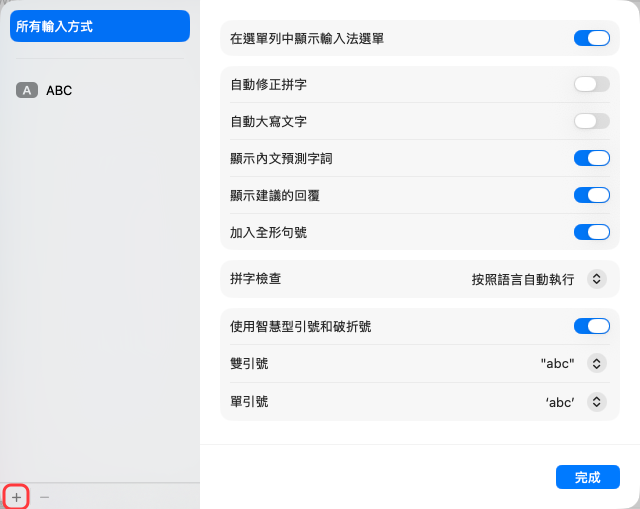
Task: Click the 'abc' single quote value
Action: 560,402
